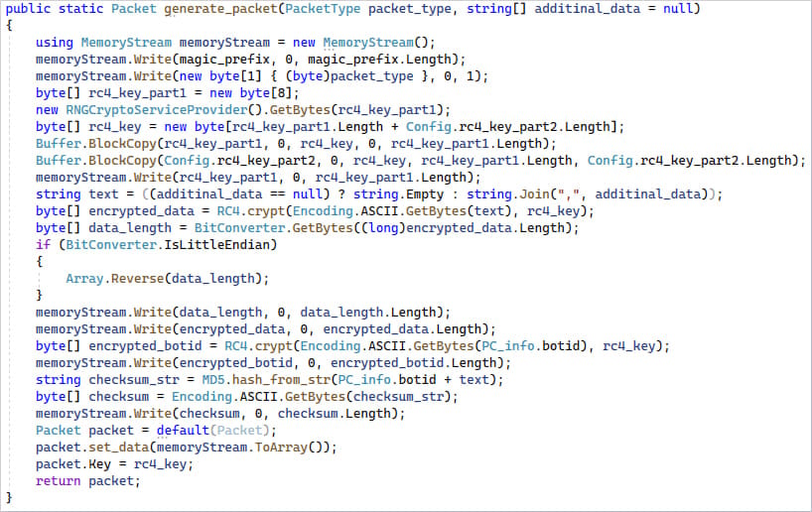Image resolution: width=812 pixels, height=512 pixels.
Task: Click the 'public static' keywords
Action: 55,9
